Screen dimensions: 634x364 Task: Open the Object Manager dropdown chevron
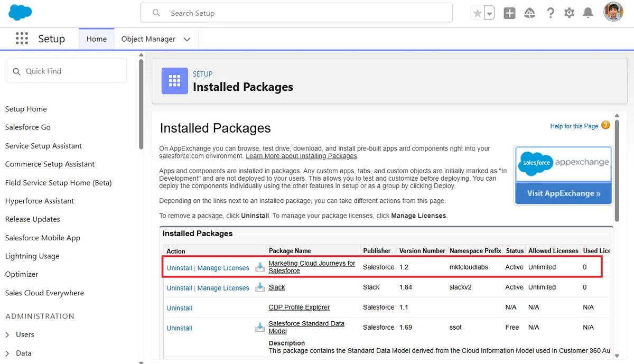click(187, 39)
